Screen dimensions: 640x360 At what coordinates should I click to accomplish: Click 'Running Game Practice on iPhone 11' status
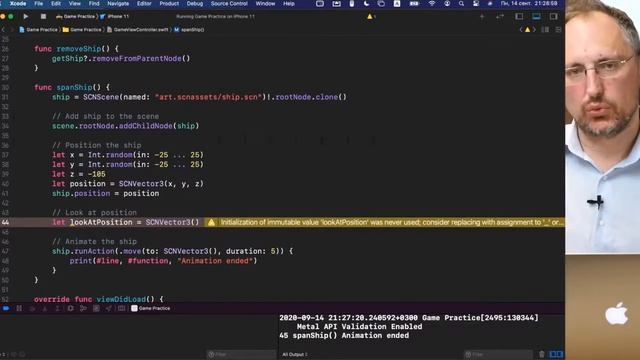(215, 17)
